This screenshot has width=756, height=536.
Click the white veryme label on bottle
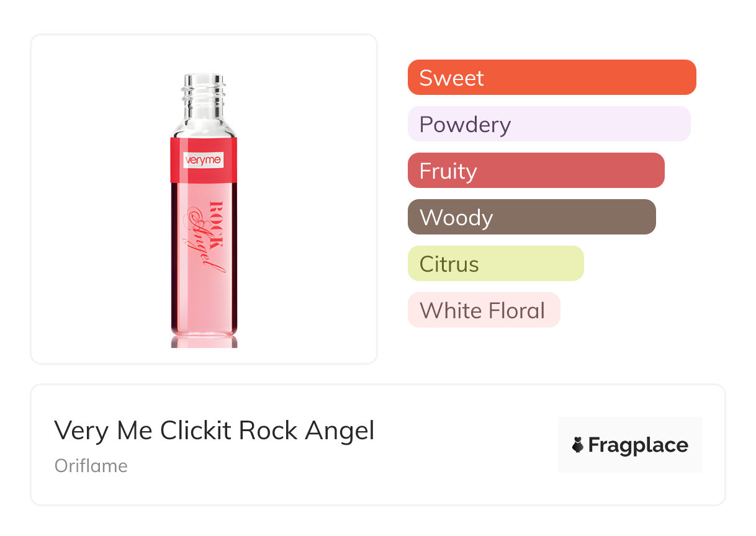click(x=204, y=161)
